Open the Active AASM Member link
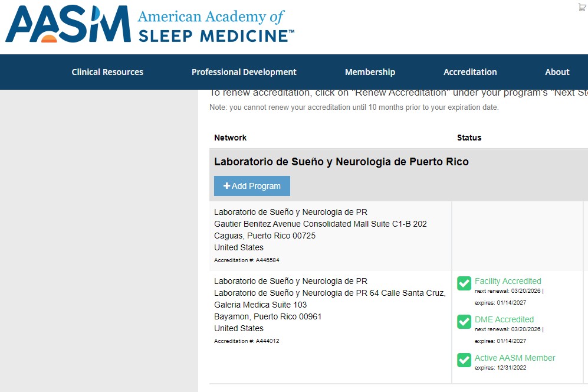Screen dimensions: 588x392 click(515, 358)
